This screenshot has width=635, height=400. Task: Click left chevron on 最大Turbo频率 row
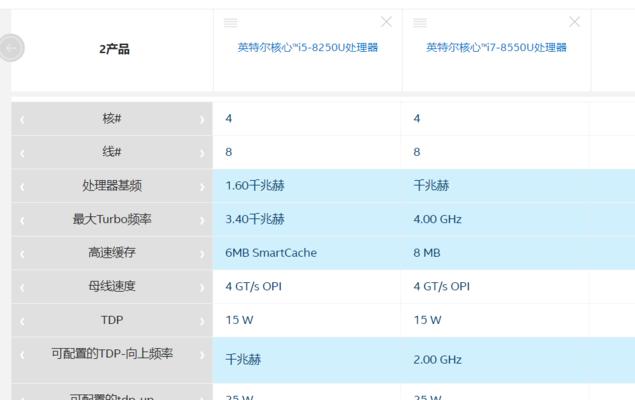pyautogui.click(x=22, y=220)
